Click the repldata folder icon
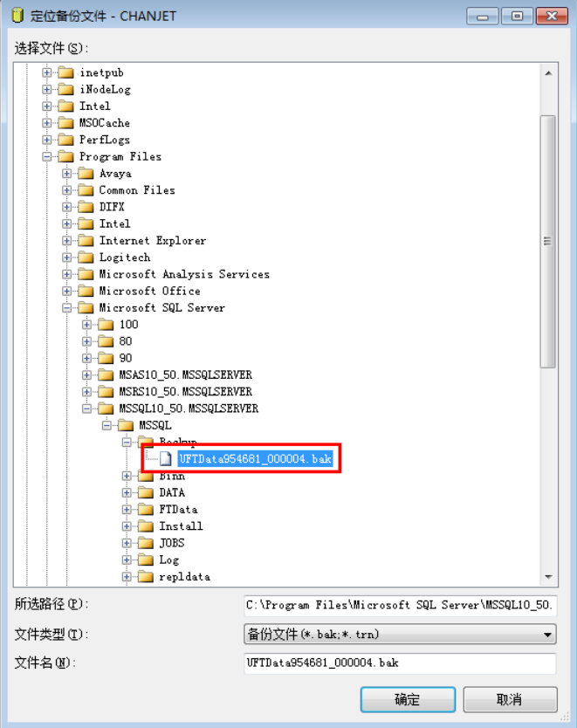 coord(146,576)
